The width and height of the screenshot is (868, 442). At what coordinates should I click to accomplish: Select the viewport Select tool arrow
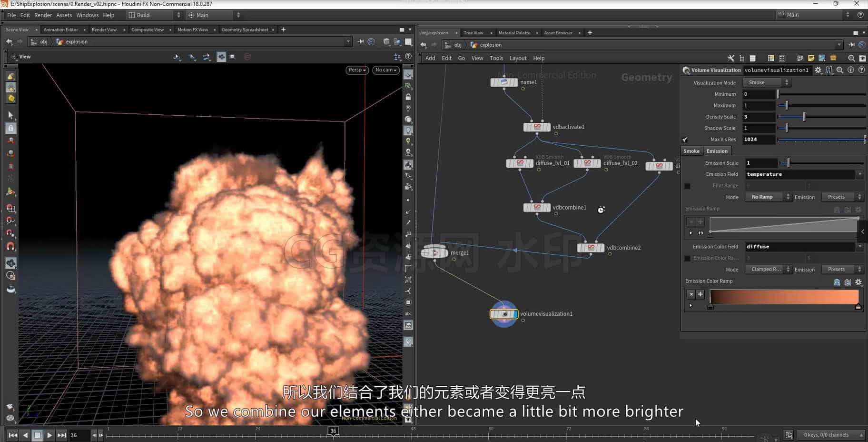[10, 115]
